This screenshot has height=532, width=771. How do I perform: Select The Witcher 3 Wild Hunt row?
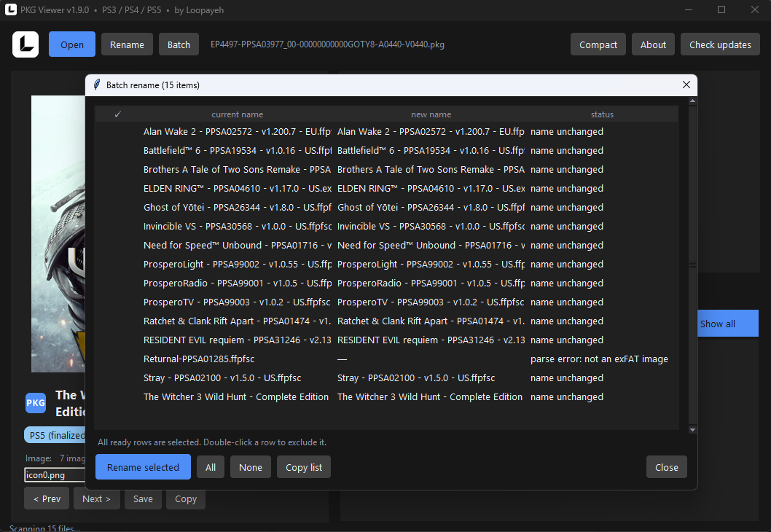pos(386,396)
